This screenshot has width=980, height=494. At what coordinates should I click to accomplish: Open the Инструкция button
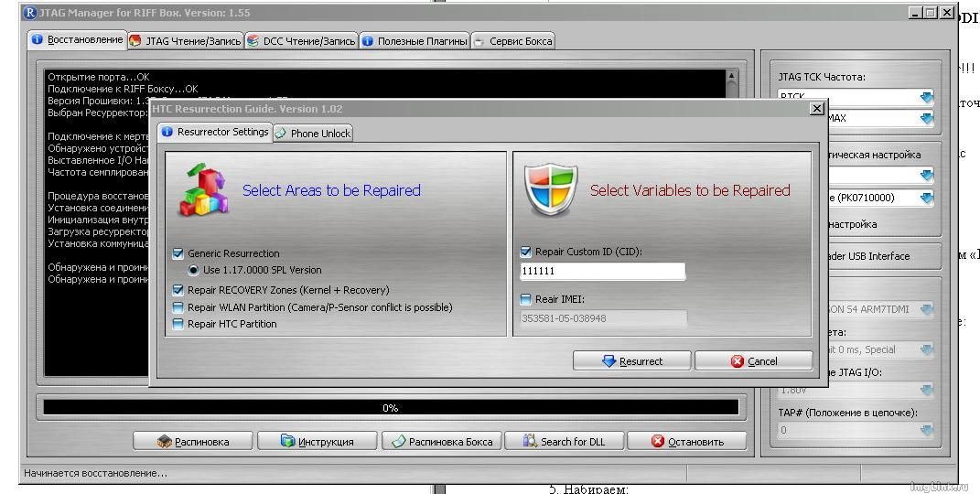click(317, 442)
